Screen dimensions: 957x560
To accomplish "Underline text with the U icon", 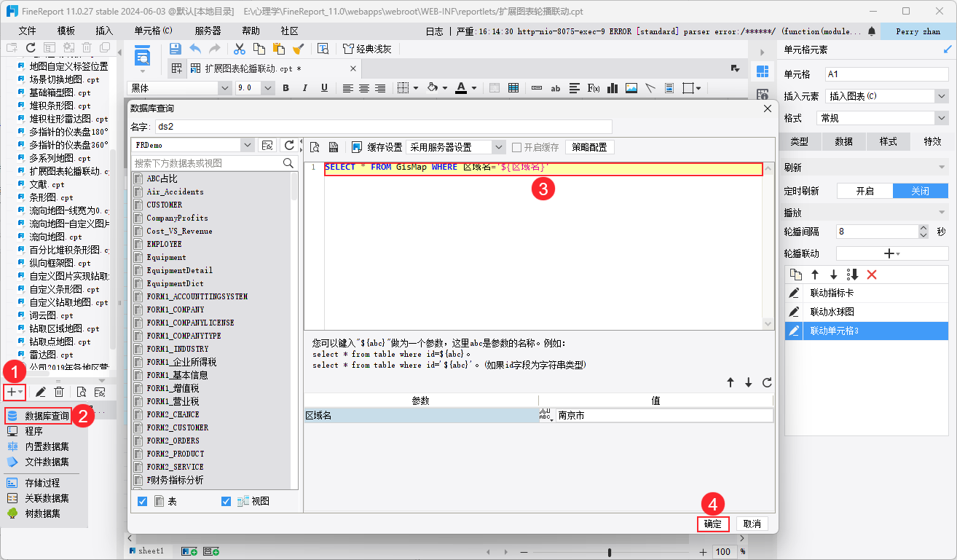I will point(324,88).
